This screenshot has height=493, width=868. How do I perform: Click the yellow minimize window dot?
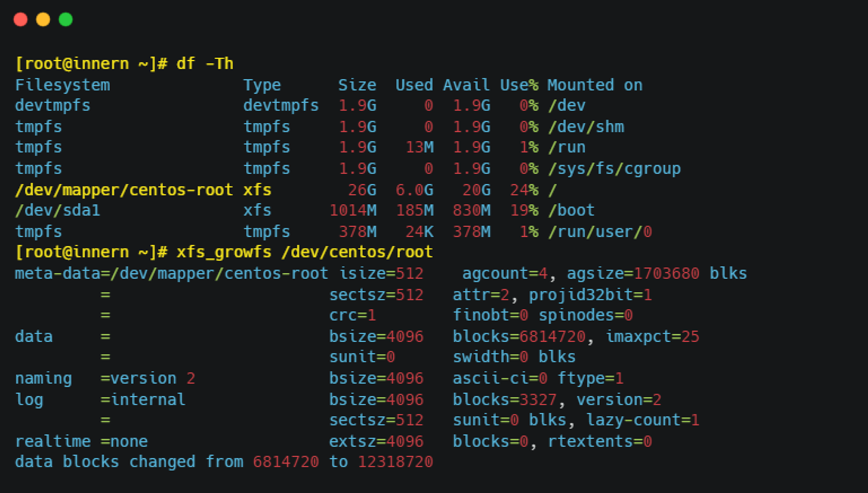click(x=43, y=20)
